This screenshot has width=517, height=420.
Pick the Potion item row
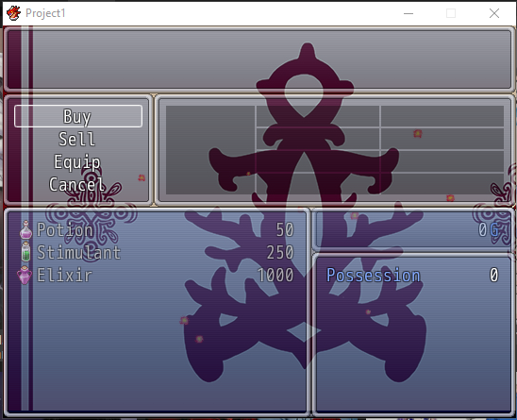[x=157, y=229]
